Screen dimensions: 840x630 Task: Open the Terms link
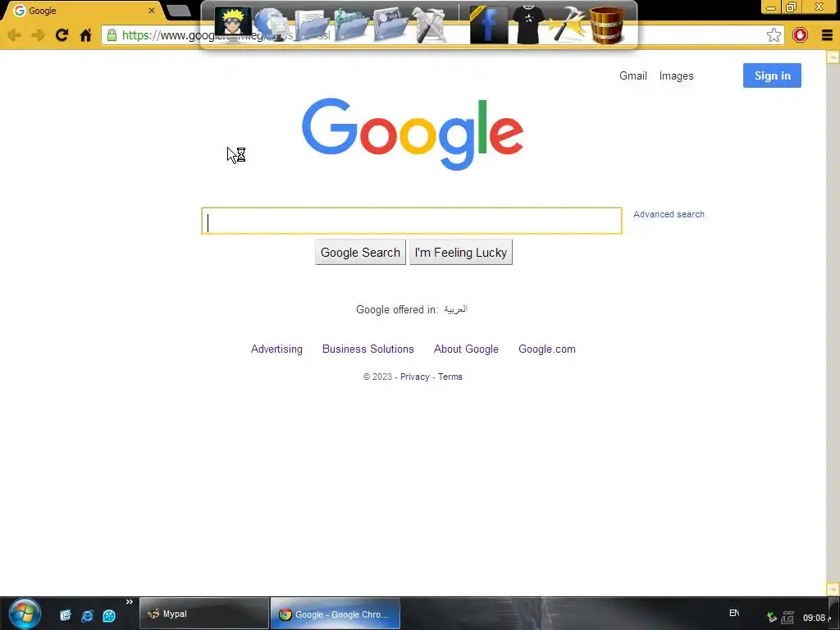pos(450,377)
